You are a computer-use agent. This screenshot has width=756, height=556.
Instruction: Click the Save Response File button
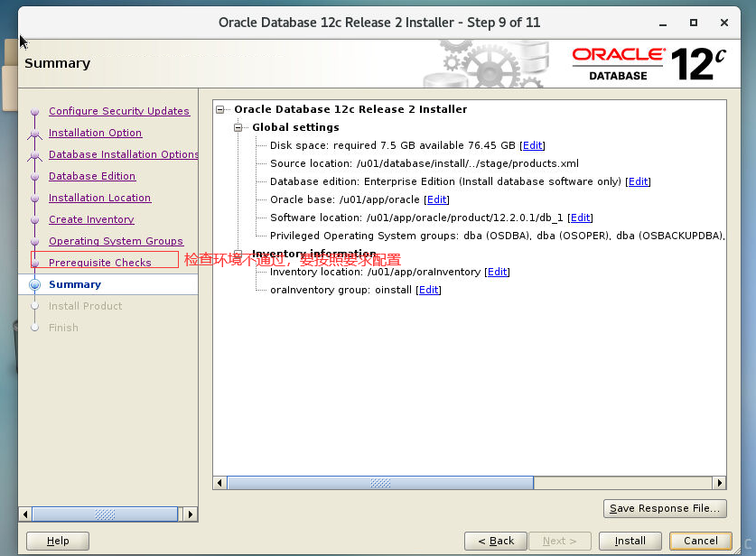click(x=665, y=508)
